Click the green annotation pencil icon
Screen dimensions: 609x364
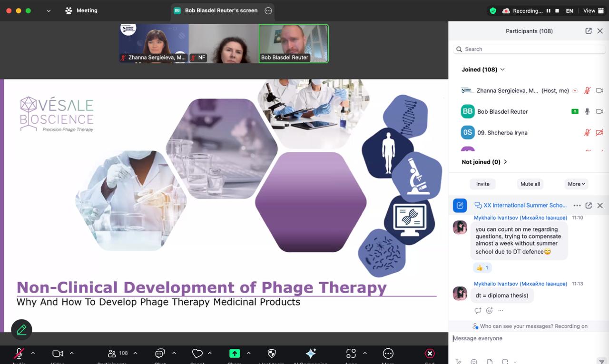click(x=21, y=329)
